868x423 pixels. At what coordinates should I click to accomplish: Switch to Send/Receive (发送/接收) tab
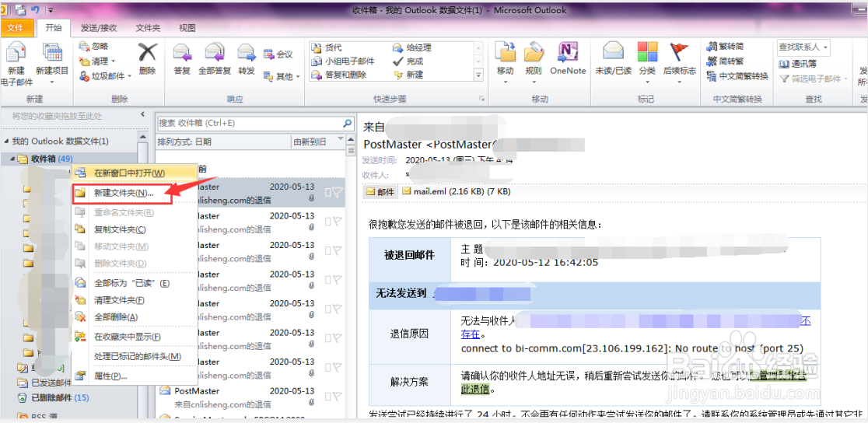[x=99, y=28]
